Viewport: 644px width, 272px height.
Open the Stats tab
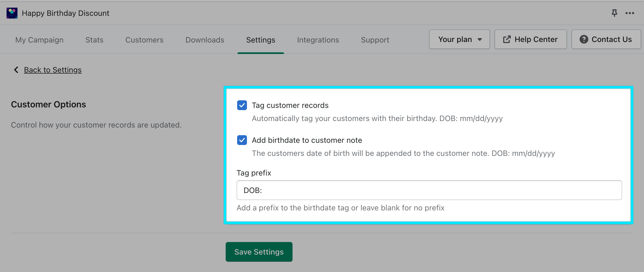pyautogui.click(x=94, y=40)
